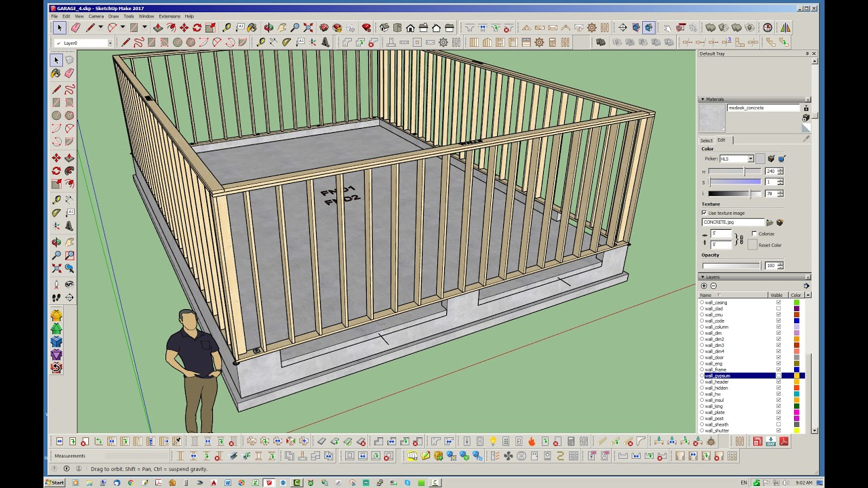Open the Extensions menu
Image resolution: width=868 pixels, height=488 pixels.
170,16
